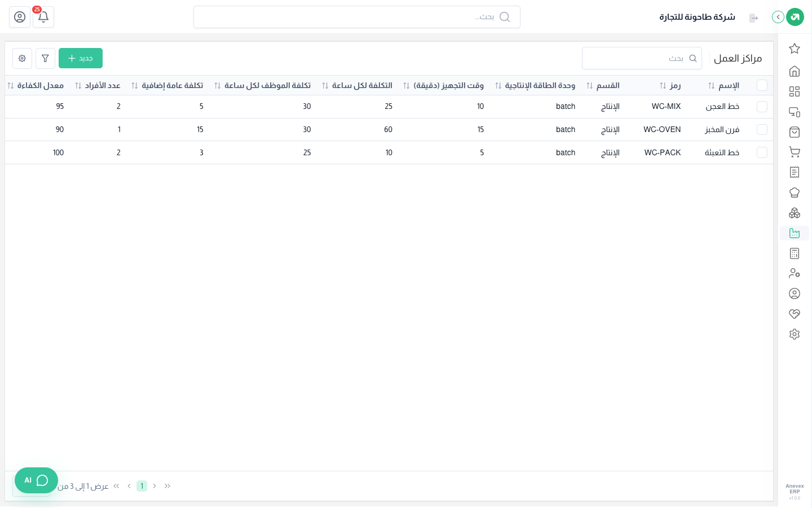812x508 pixels.
Task: Open the AI chat button
Action: click(36, 480)
